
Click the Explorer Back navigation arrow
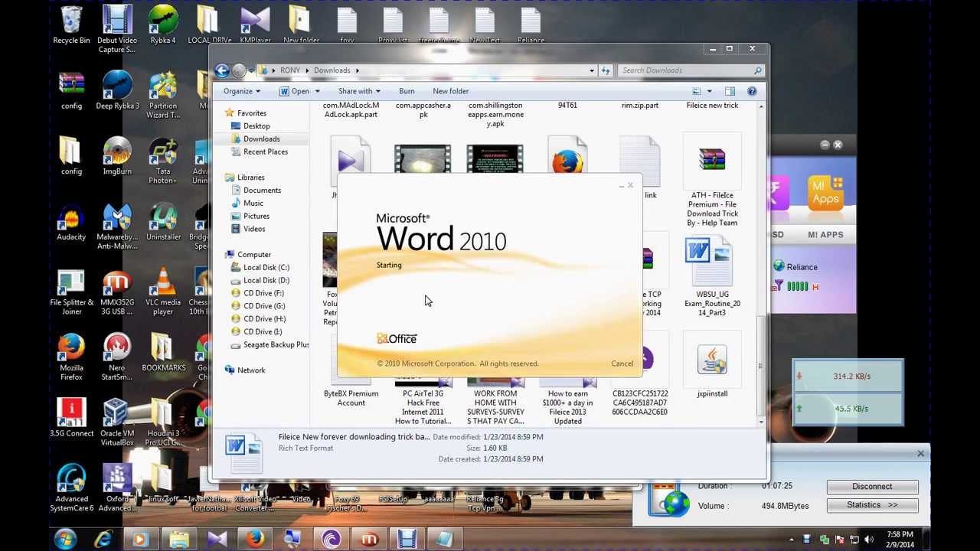222,70
